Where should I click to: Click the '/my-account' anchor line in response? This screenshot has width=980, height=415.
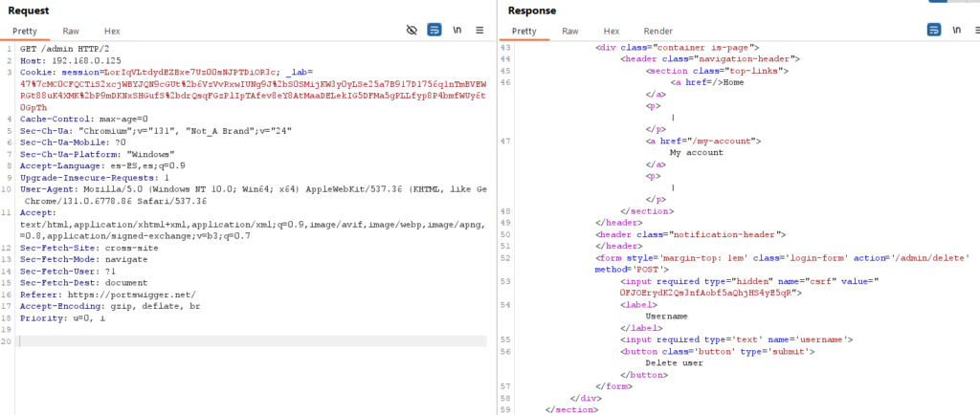(x=703, y=142)
